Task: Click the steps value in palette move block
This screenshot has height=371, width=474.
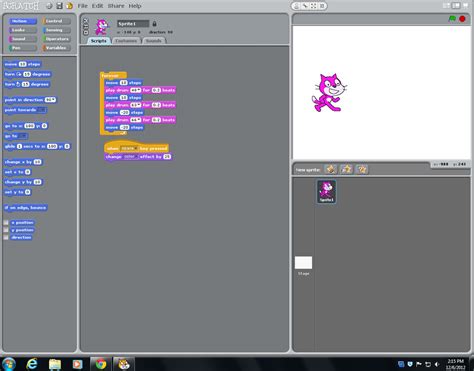Action: (x=23, y=64)
